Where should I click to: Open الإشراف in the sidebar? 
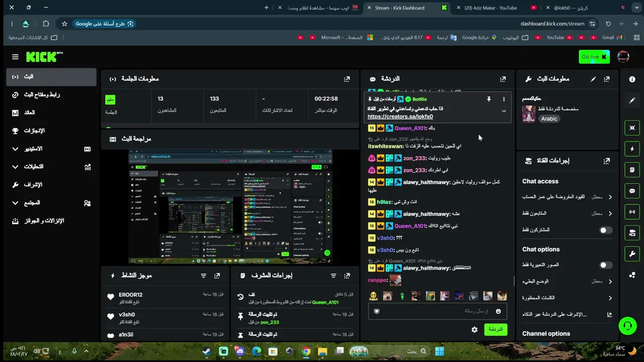point(51,185)
